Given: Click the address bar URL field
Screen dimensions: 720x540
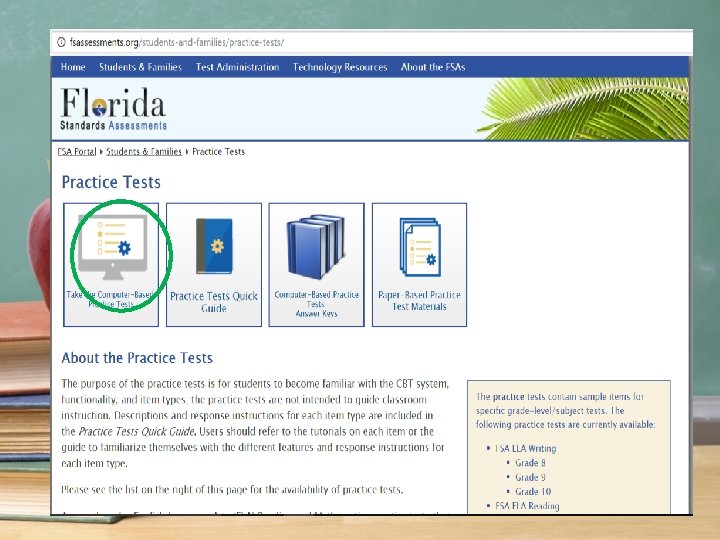Looking at the screenshot, I should 177,42.
